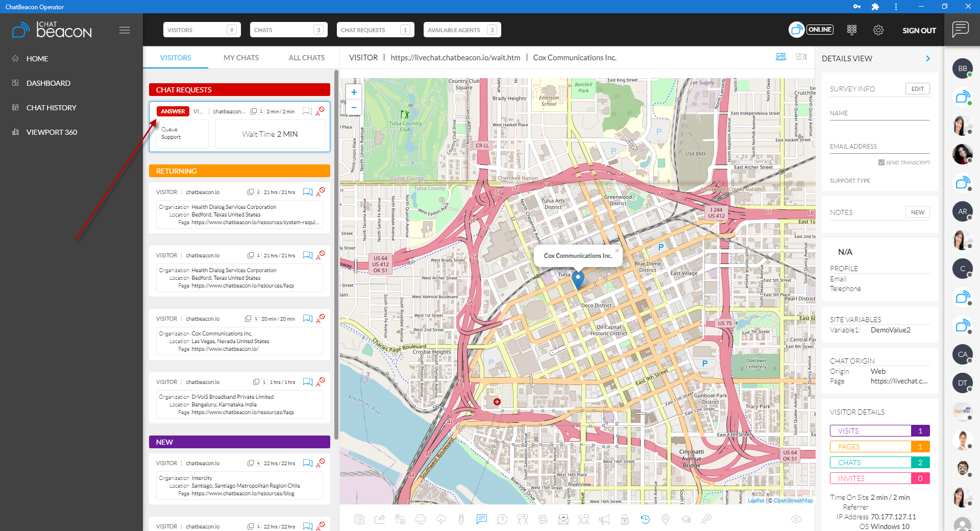The height and width of the screenshot is (531, 980).
Task: Open the translation tool icon
Action: (x=400, y=519)
